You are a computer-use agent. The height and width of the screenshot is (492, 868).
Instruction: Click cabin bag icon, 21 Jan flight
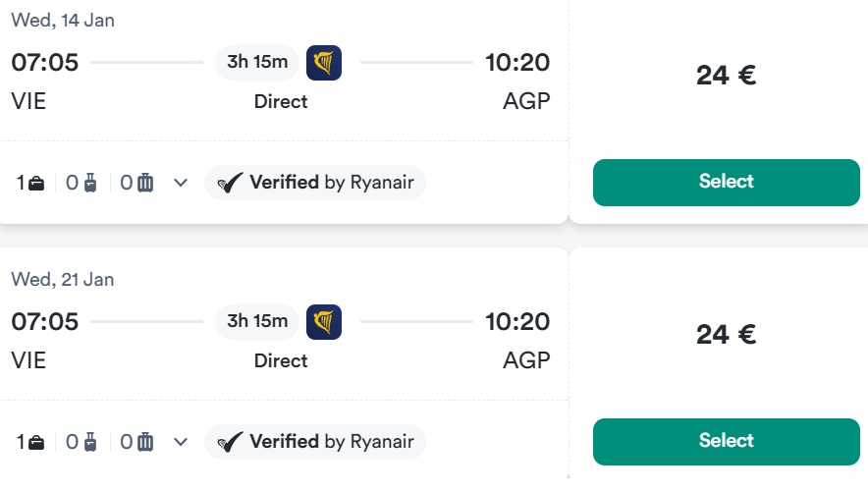click(90, 442)
